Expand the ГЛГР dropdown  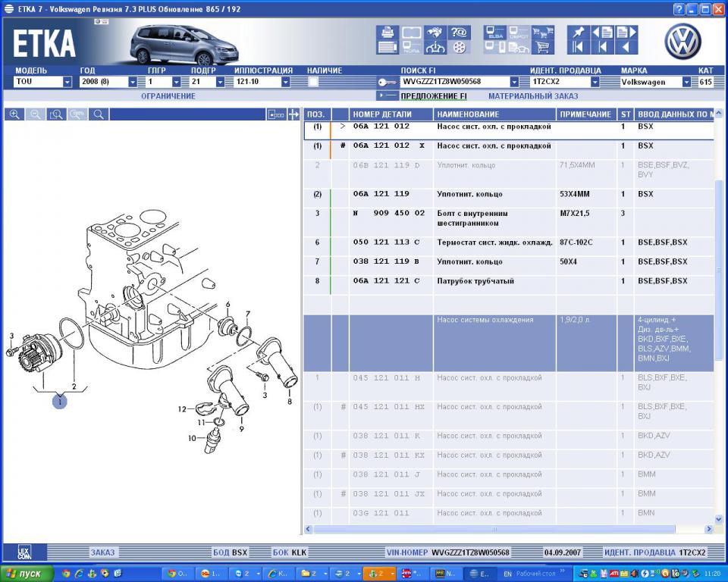tap(177, 82)
